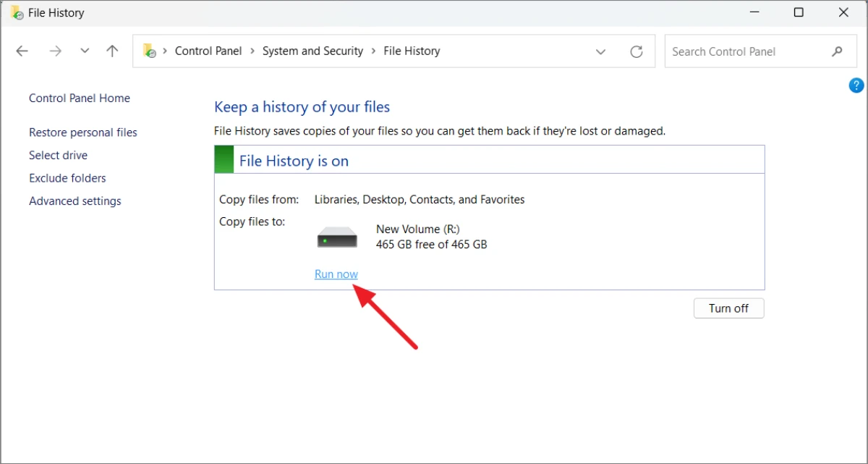The height and width of the screenshot is (464, 868).
Task: Close the File History window
Action: (x=843, y=12)
